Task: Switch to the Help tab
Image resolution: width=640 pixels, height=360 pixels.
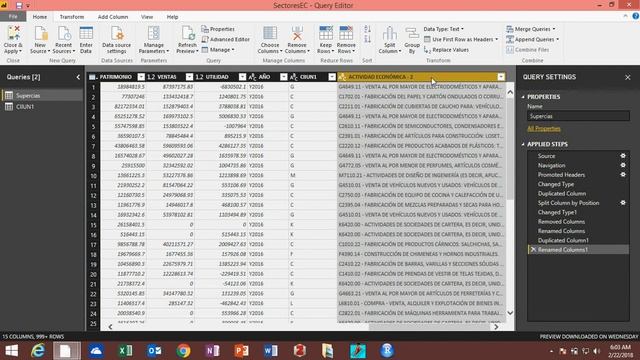Action: [172, 17]
